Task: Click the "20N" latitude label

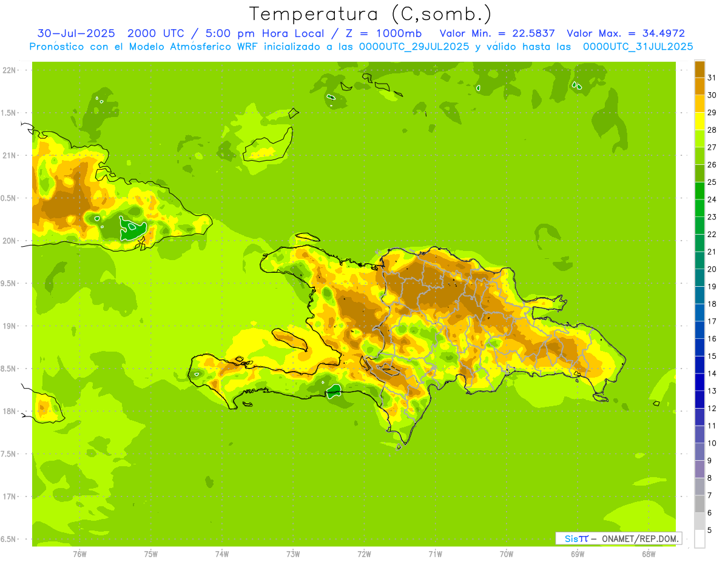Action: (10, 241)
